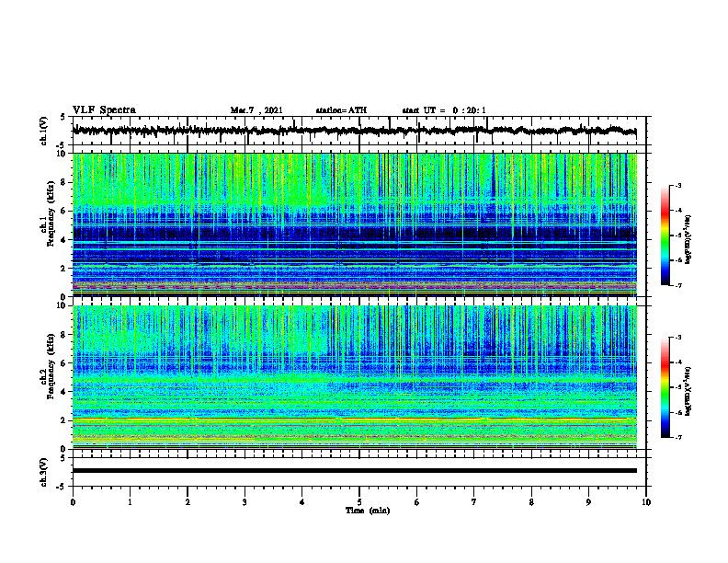This screenshot has height=563, width=728.
Task: Click inside the ch.1 spectrogram panel
Action: click(x=354, y=224)
